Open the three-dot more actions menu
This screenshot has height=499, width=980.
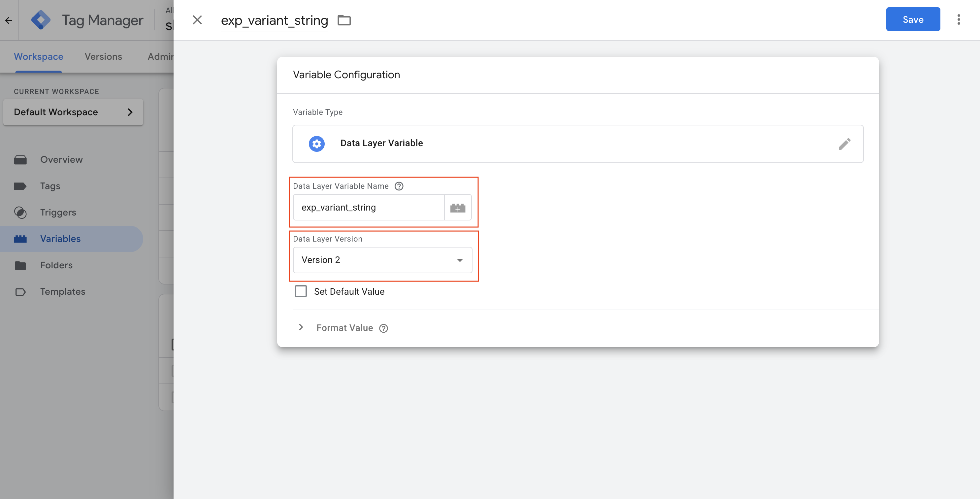959,20
